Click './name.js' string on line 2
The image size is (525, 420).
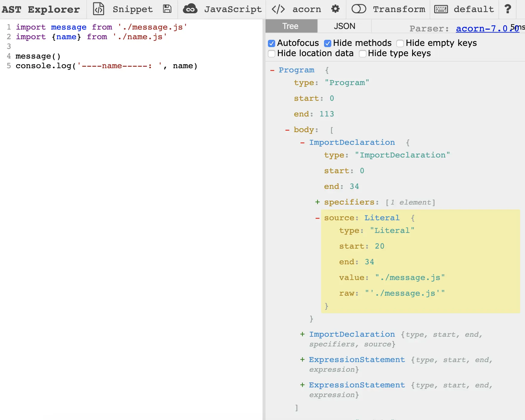click(x=140, y=37)
